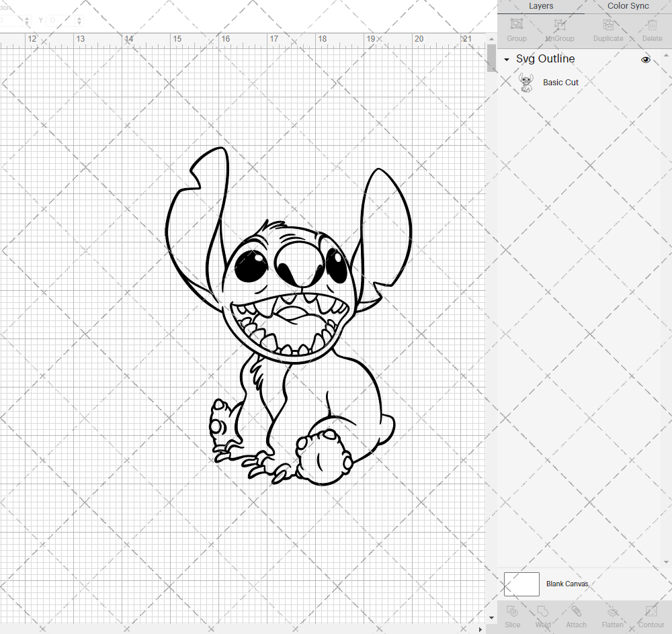Click canvas horizontal scrollbar right arrow

480,629
